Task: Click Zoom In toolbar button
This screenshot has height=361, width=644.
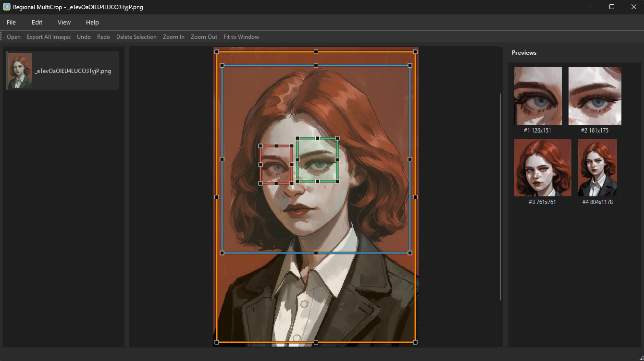Action: click(x=173, y=37)
